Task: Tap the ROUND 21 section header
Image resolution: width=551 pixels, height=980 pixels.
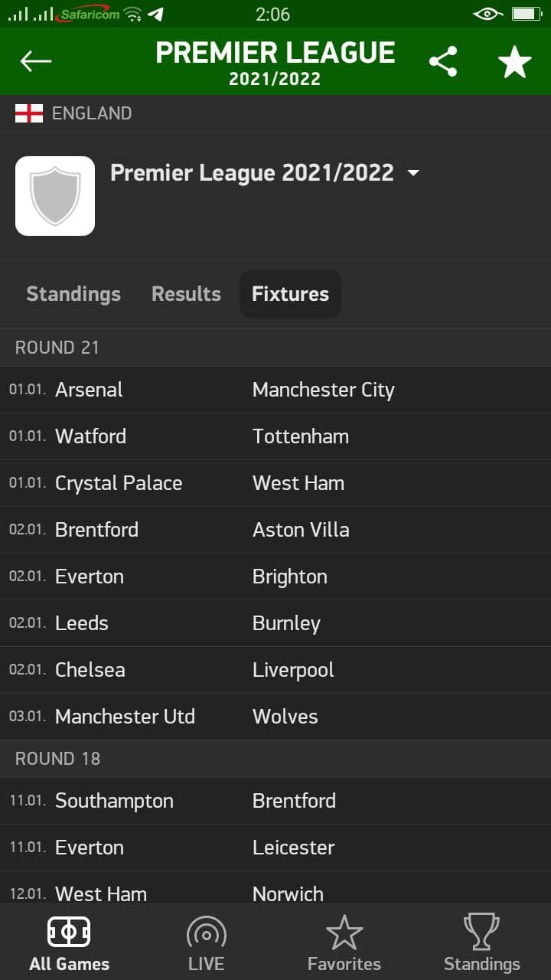Action: 275,348
